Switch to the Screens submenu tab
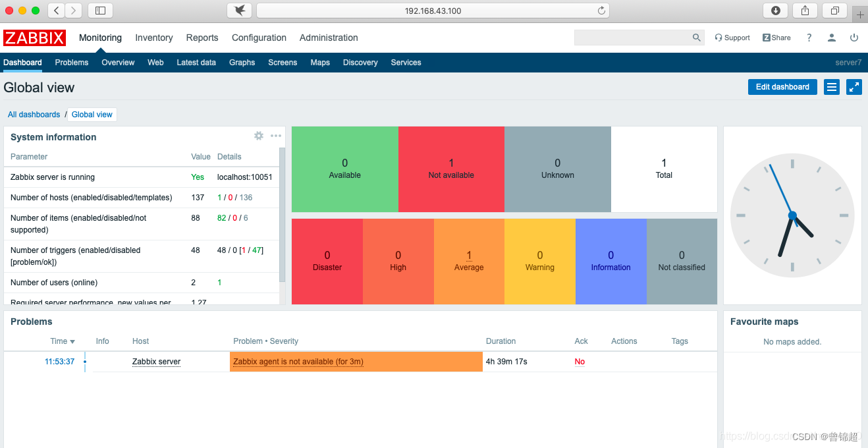Screen dimensions: 868x448 (283, 63)
